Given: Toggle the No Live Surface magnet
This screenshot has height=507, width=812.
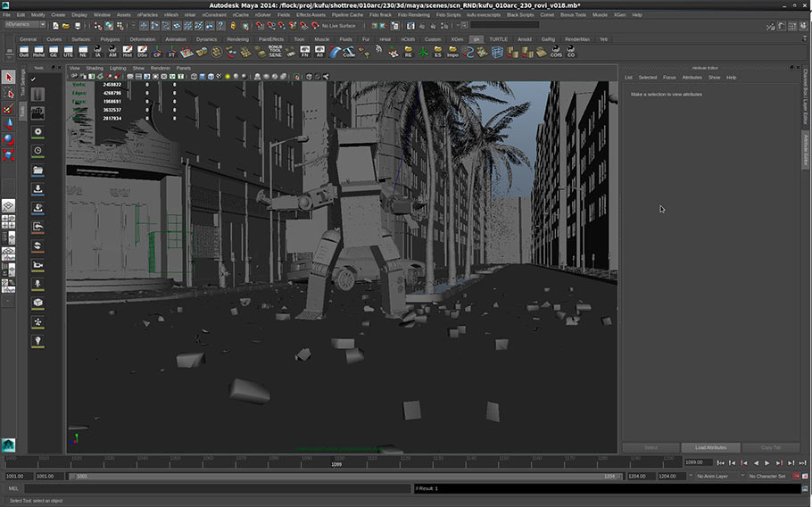Looking at the screenshot, I should [x=314, y=25].
